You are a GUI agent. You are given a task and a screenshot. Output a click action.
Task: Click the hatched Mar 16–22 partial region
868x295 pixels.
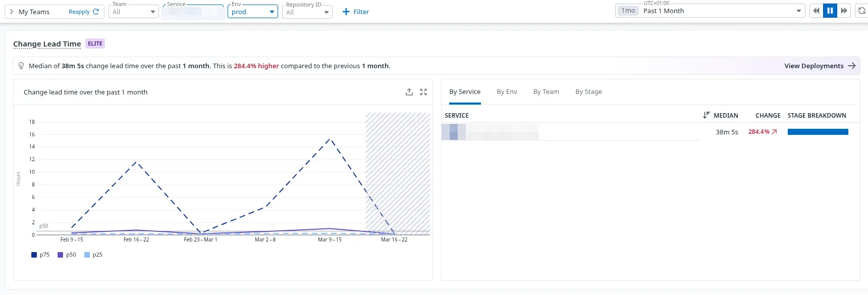click(x=398, y=173)
